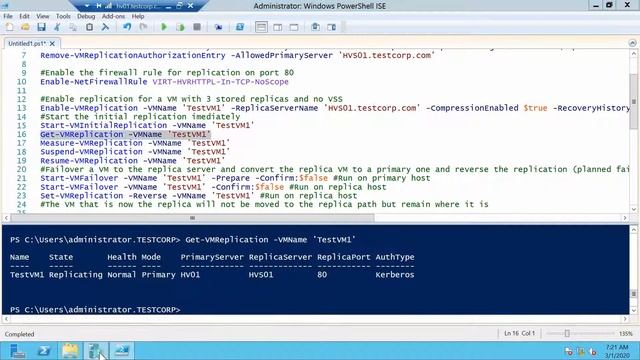Click the zoom slider handle
Image resolution: width=640 pixels, height=360 pixels.
(x=567, y=333)
